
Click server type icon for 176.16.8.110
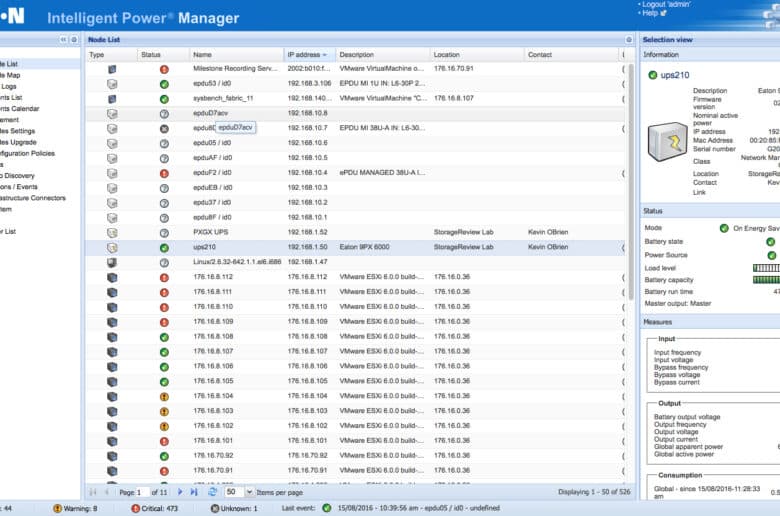[x=112, y=307]
